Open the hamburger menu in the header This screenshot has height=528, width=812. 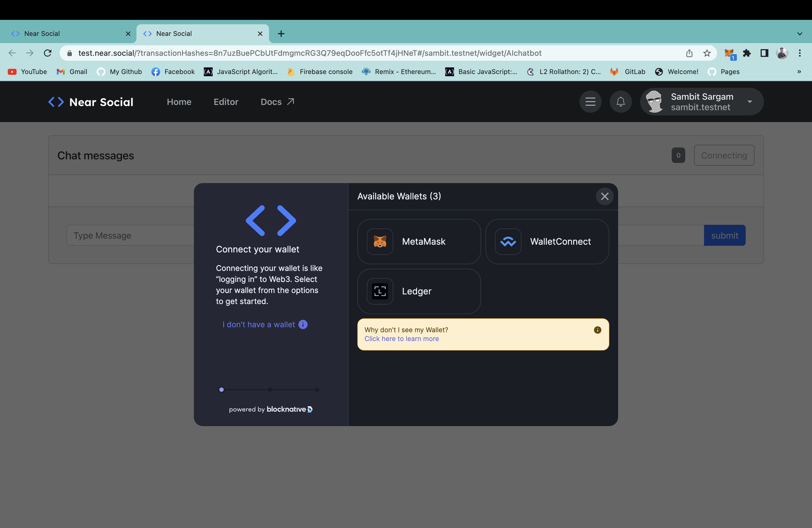click(590, 102)
